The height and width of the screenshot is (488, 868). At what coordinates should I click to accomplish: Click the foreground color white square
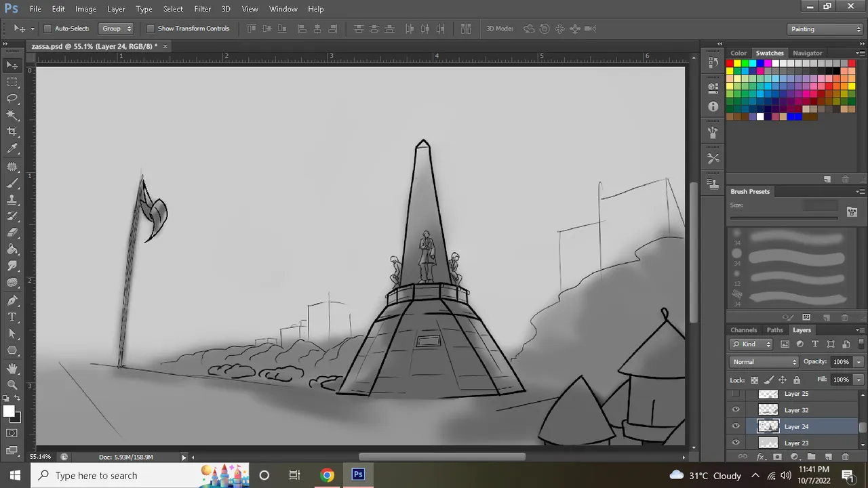pos(9,411)
